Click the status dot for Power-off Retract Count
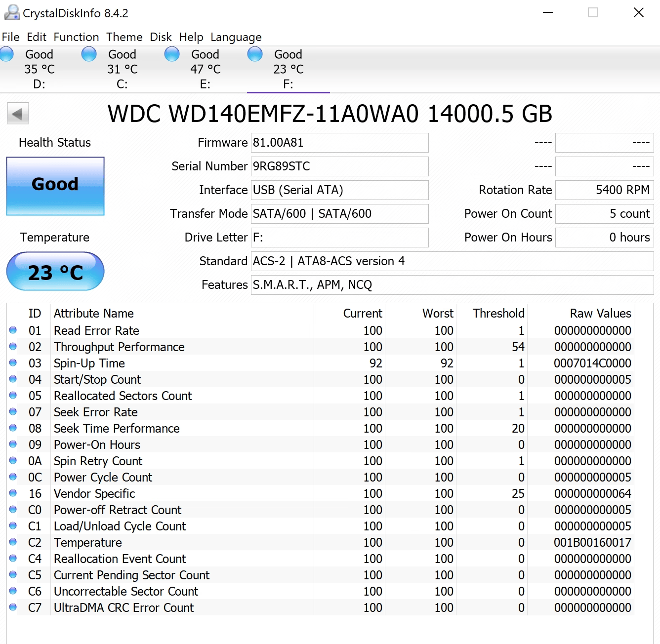The width and height of the screenshot is (660, 644). (13, 509)
